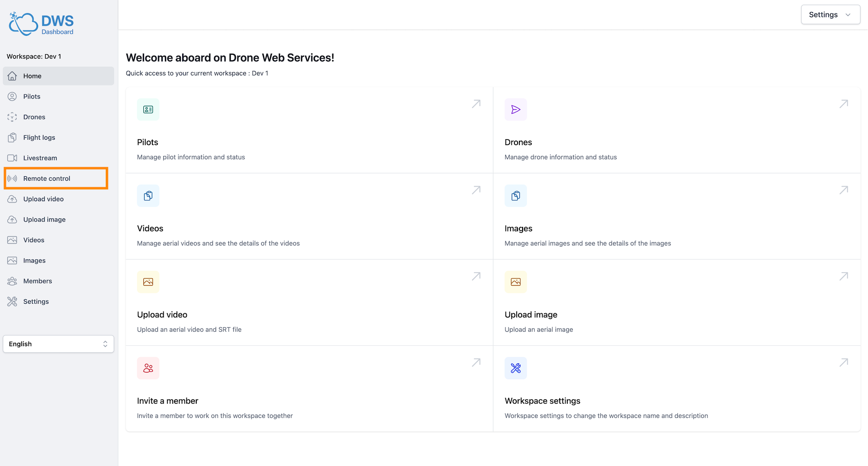Open Members from the sidebar menu
The image size is (868, 466).
(38, 281)
